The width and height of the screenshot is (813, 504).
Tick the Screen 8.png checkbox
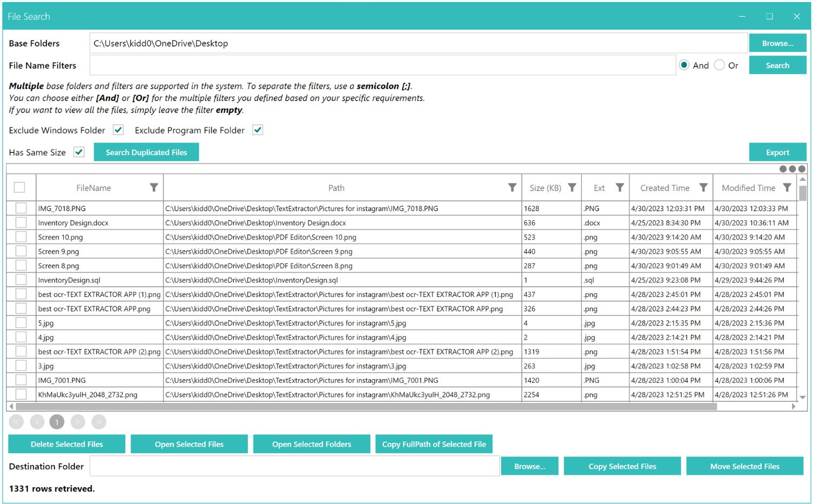click(x=21, y=265)
